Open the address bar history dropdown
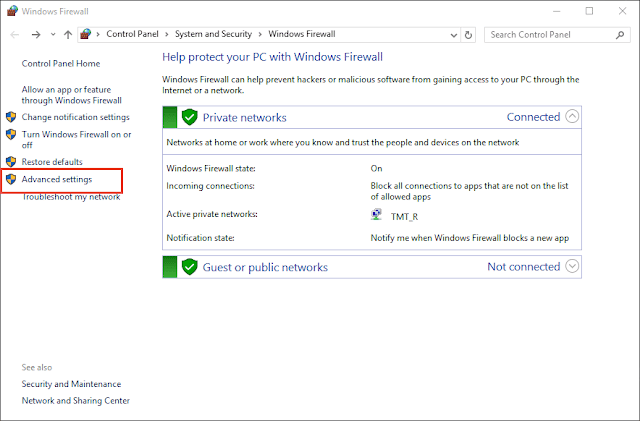 pos(453,35)
